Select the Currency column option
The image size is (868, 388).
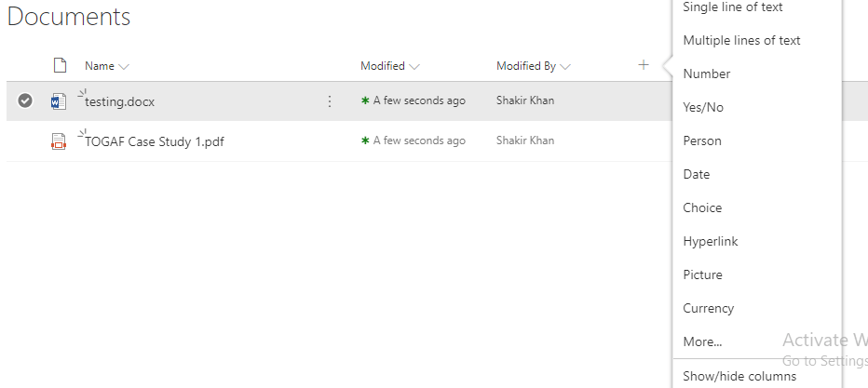708,308
